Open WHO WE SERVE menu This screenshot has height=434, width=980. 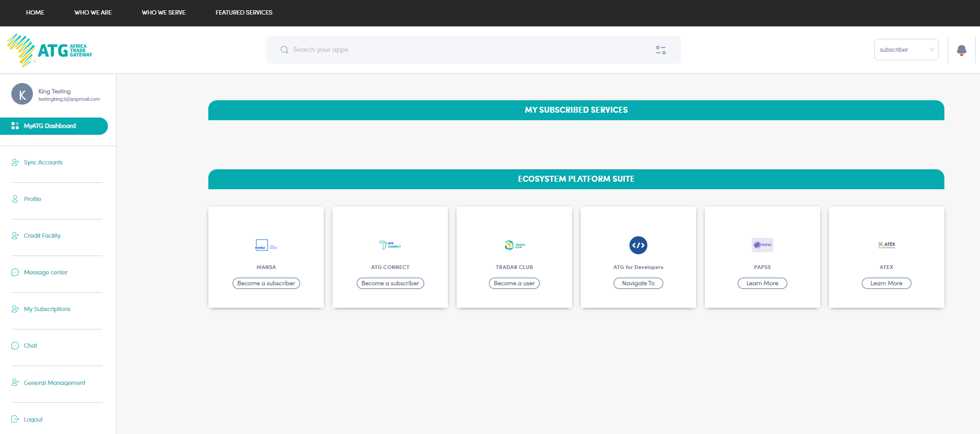pyautogui.click(x=164, y=12)
